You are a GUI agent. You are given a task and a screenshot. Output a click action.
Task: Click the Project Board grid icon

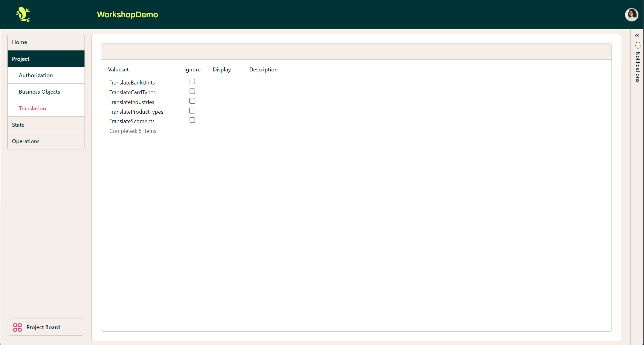click(18, 327)
